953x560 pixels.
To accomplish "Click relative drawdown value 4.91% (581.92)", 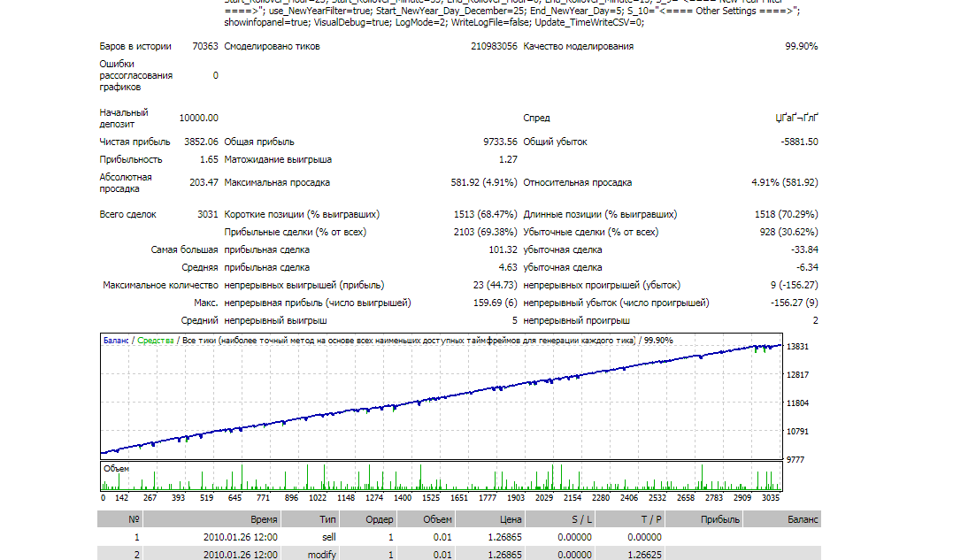I will tap(785, 182).
